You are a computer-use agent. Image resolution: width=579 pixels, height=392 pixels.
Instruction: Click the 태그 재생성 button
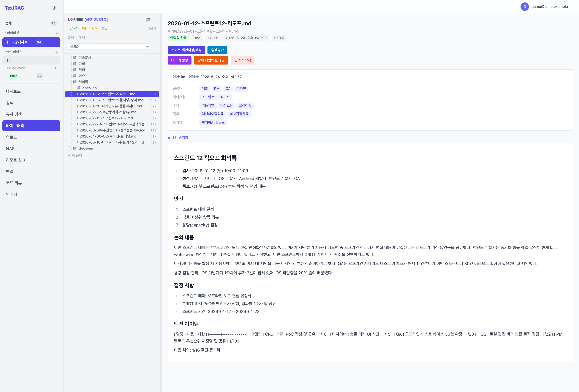(x=179, y=60)
